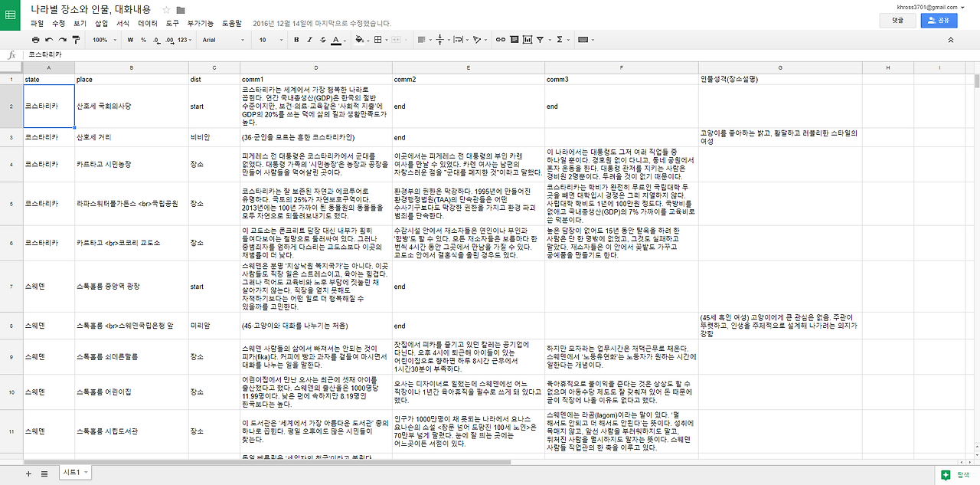Insert a link with chain icon
980x485 pixels.
coord(501,39)
